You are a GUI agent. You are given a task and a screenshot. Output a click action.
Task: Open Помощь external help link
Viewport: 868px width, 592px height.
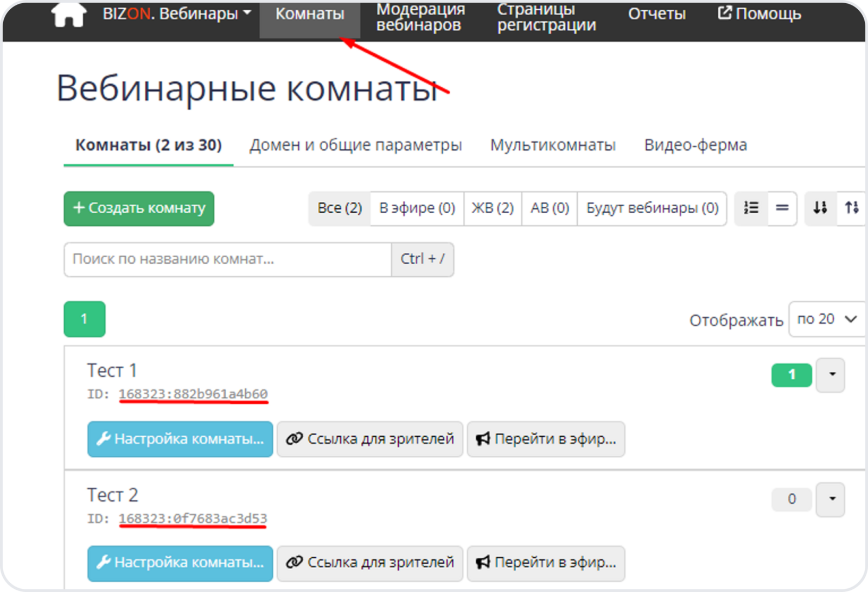pos(759,14)
